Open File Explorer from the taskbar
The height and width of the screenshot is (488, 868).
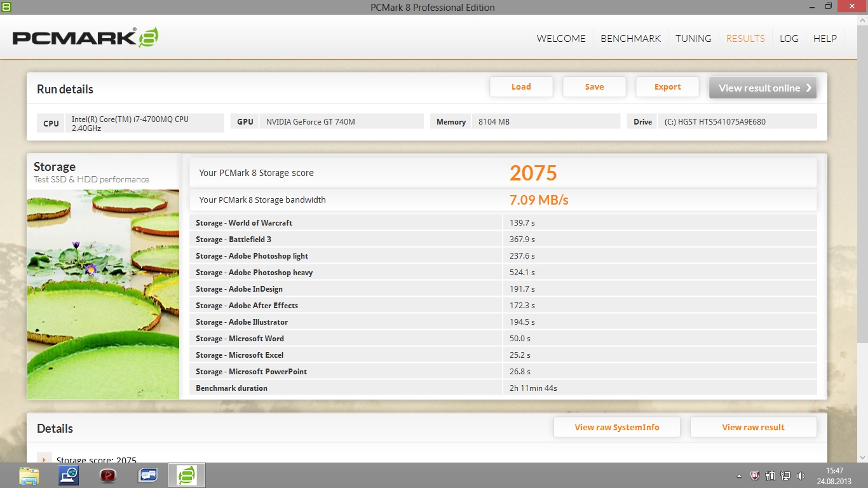[29, 475]
